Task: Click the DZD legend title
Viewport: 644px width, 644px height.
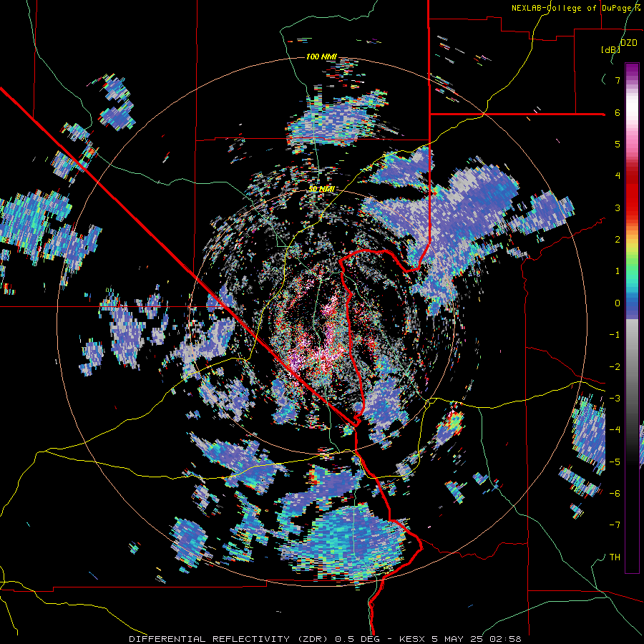Action: tap(628, 43)
